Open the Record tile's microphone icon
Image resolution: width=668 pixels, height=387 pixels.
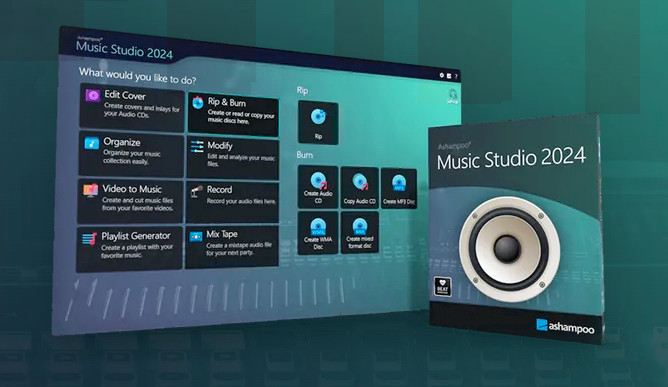click(196, 191)
